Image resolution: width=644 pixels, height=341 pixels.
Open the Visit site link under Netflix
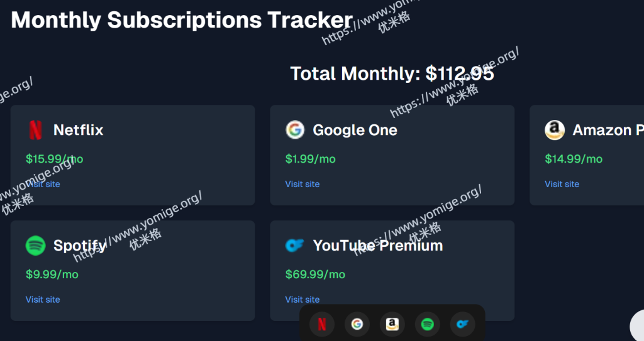[x=43, y=184]
